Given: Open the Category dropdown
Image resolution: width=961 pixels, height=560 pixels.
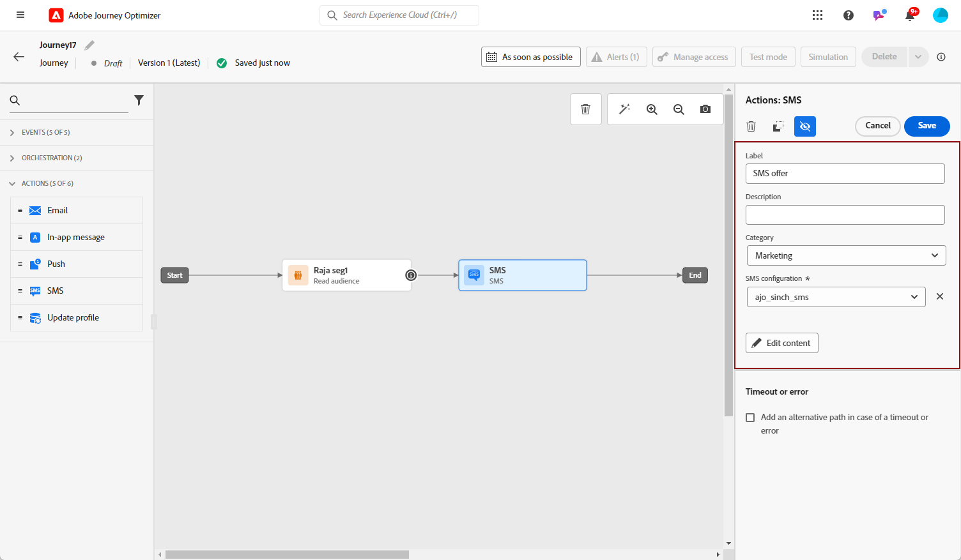Looking at the screenshot, I should click(847, 255).
